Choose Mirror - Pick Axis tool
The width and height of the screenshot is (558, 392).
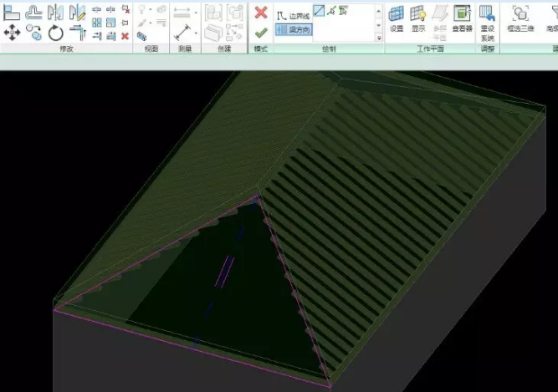click(x=55, y=13)
